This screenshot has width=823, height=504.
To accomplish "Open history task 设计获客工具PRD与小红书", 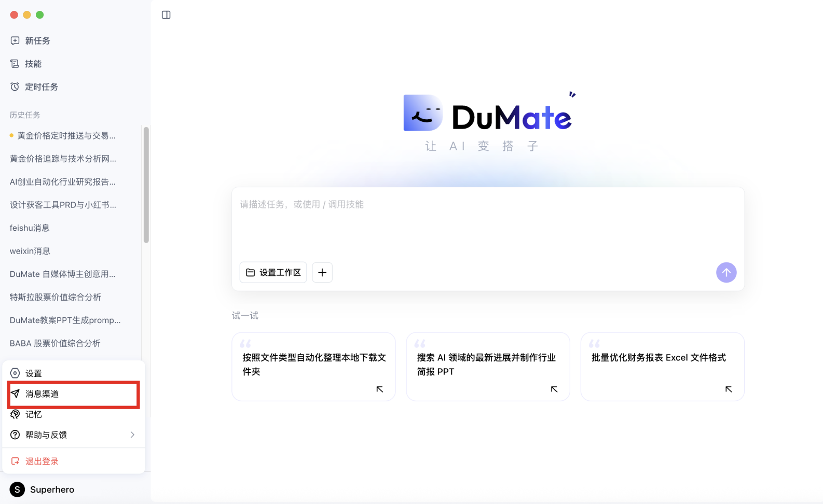I will pyautogui.click(x=63, y=205).
